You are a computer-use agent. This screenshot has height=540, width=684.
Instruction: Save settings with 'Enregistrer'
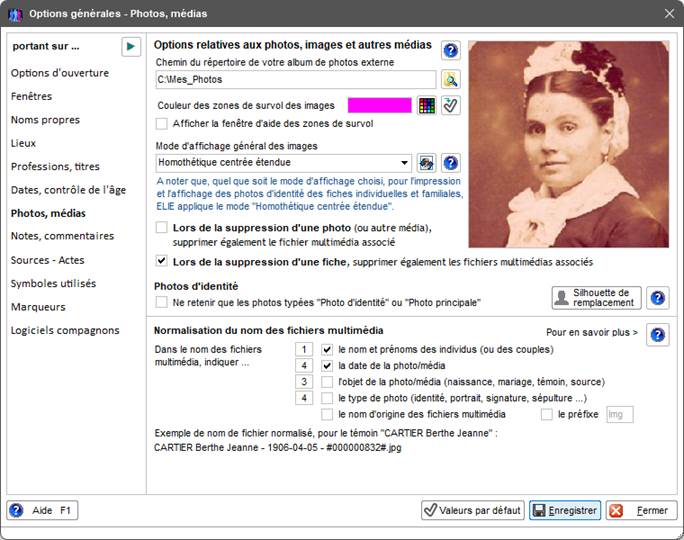tap(565, 510)
